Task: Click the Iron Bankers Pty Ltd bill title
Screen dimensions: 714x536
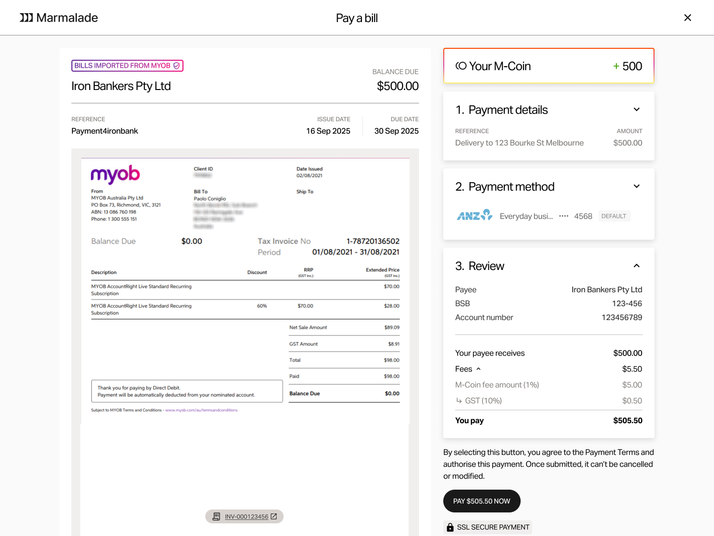Action: tap(121, 86)
